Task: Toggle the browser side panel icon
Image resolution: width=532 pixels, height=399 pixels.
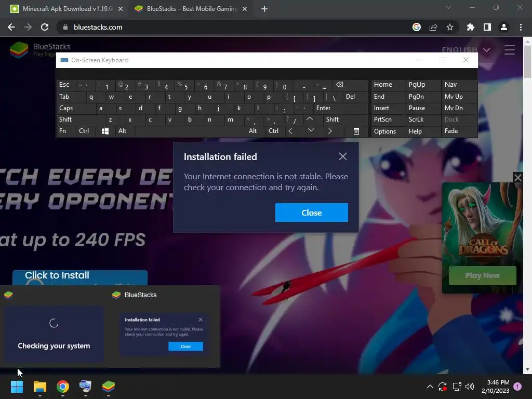Action: (x=487, y=27)
